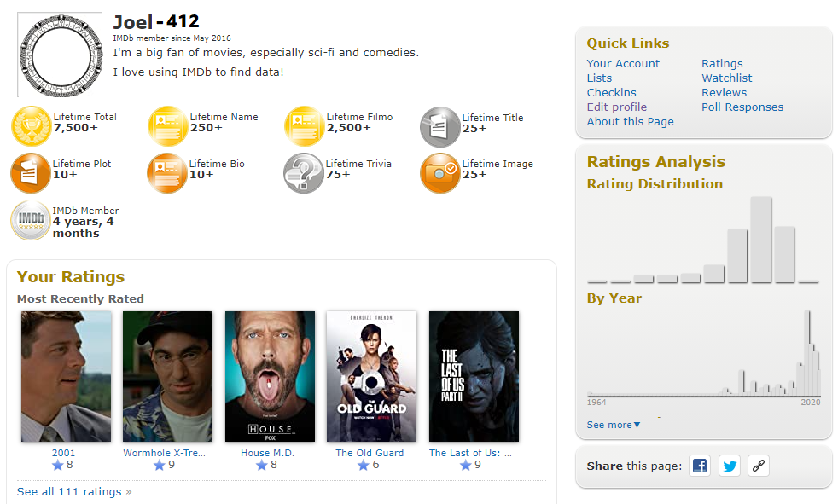
Task: Click the Lifetime Filmo badge icon
Action: 304,127
